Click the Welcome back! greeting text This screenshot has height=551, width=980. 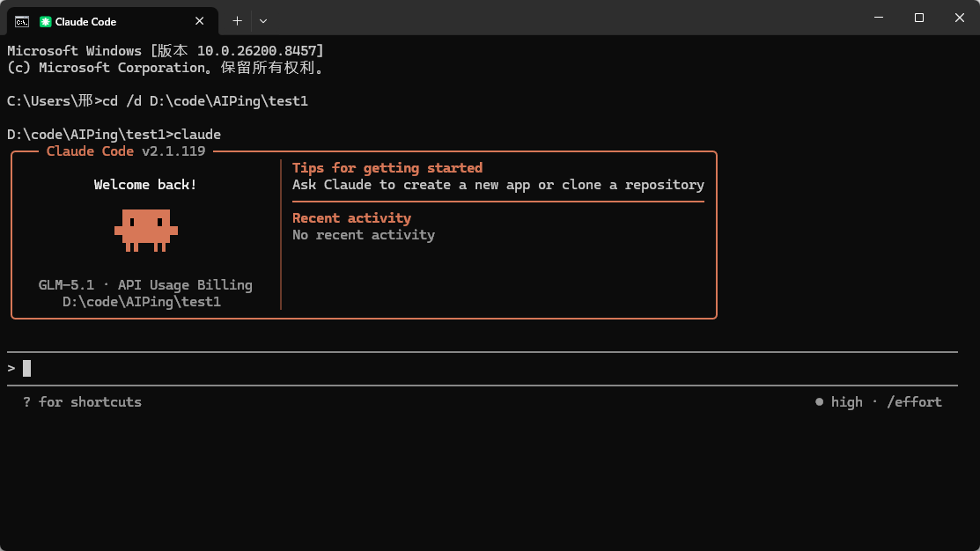point(145,184)
